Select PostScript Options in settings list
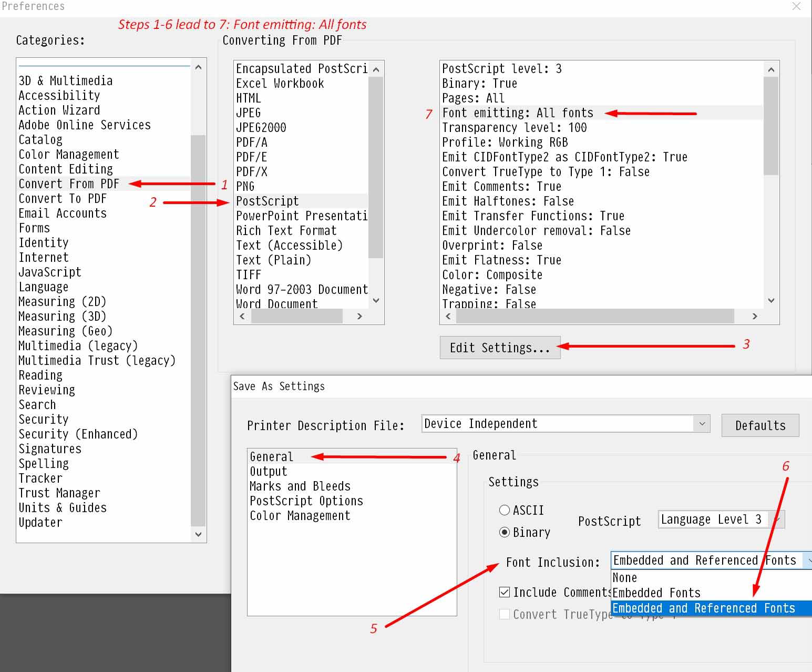The height and width of the screenshot is (672, 812). [x=306, y=501]
